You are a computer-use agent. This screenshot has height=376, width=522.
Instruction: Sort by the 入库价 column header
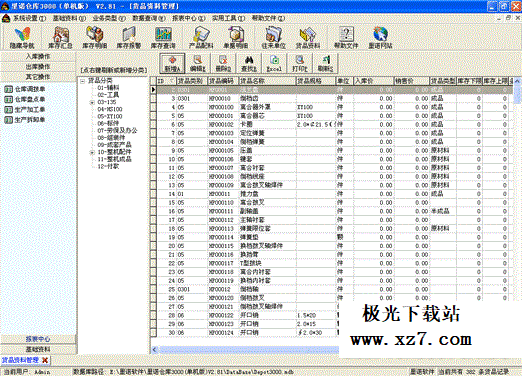373,81
